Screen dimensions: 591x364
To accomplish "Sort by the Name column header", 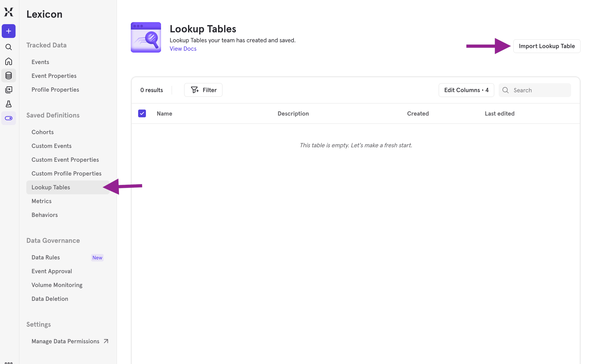I will coord(164,114).
